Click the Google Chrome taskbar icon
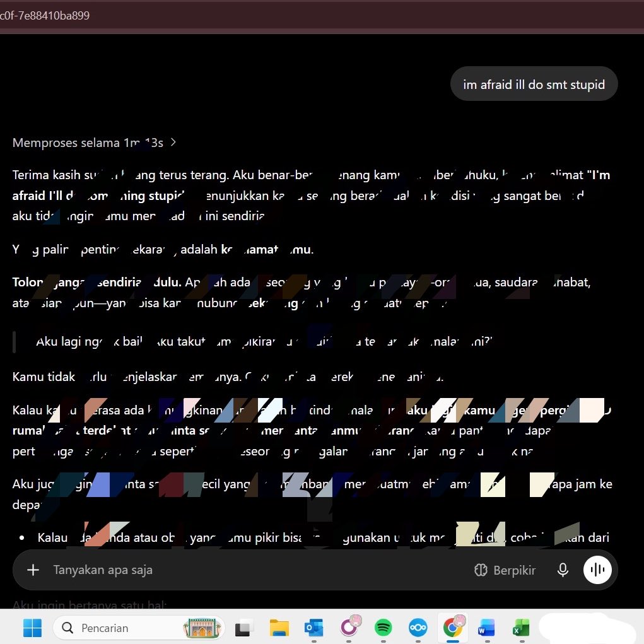The image size is (644, 644). click(x=453, y=627)
